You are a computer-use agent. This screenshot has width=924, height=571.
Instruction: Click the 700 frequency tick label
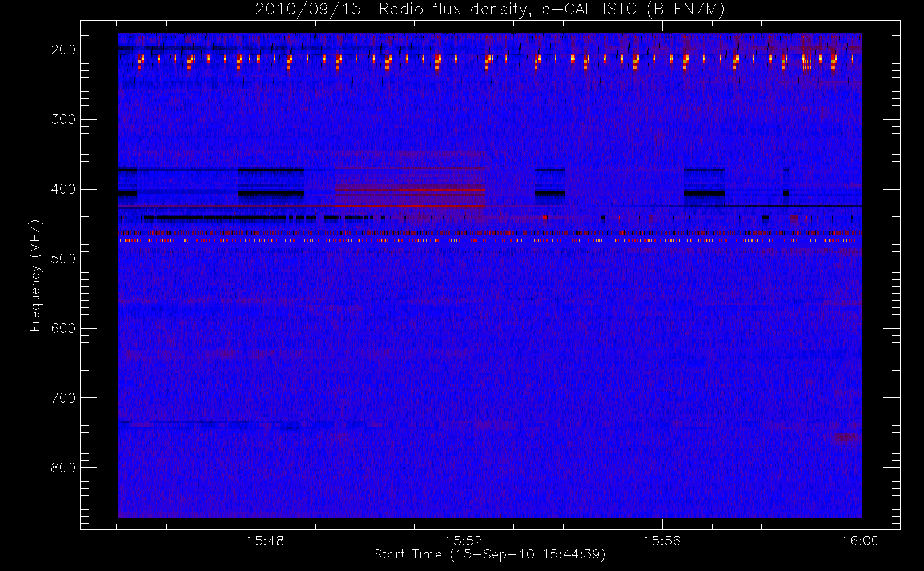point(63,398)
